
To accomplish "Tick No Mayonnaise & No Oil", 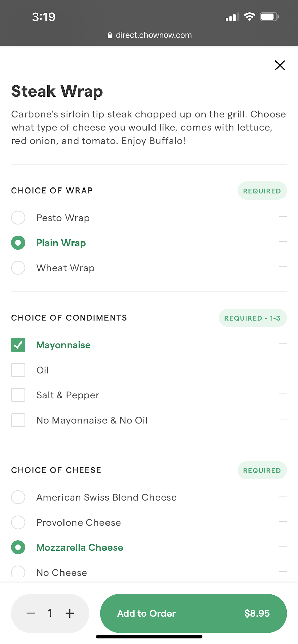I will [x=18, y=420].
